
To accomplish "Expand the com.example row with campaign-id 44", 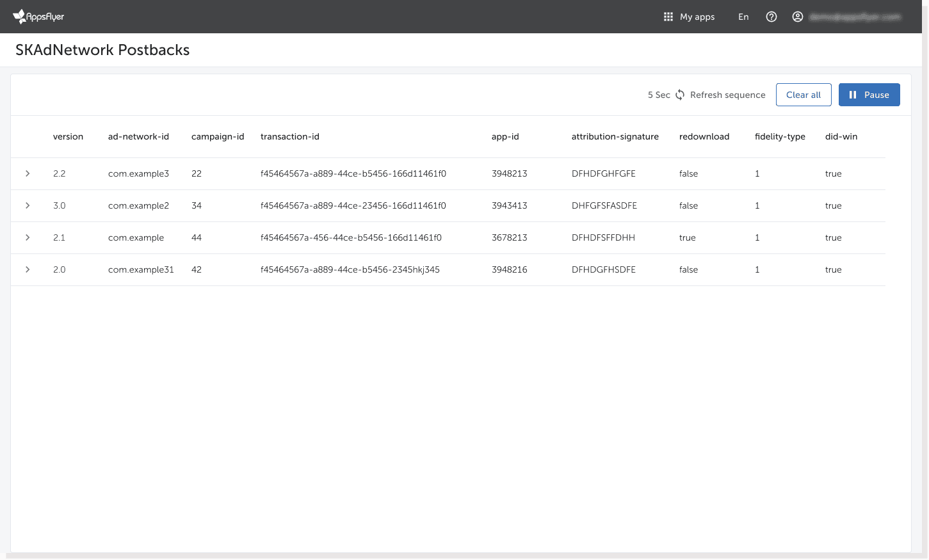I will point(28,237).
